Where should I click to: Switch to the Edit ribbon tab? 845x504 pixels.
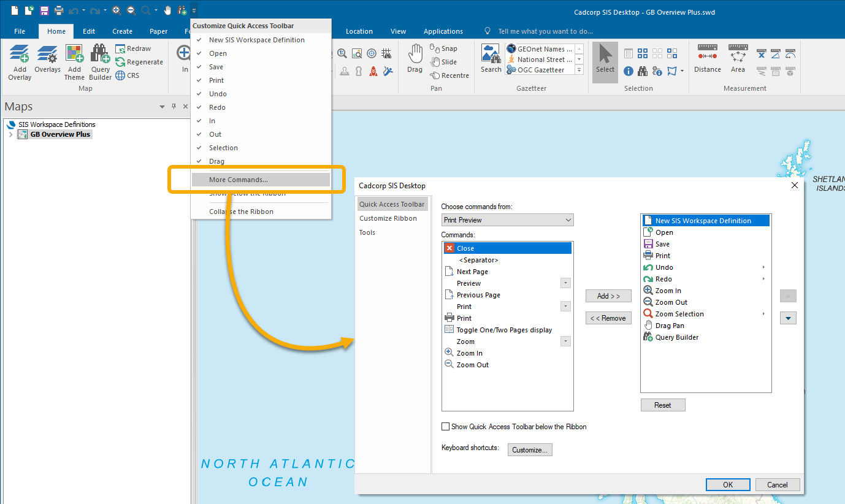click(x=89, y=31)
